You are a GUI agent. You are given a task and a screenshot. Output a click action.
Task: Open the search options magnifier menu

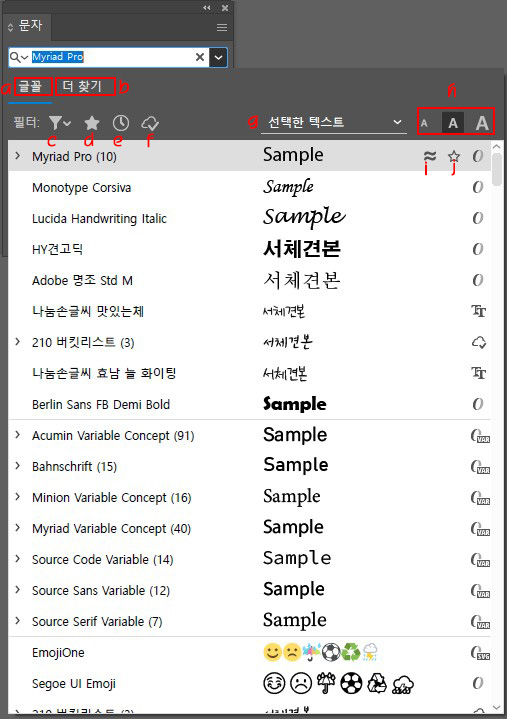19,57
